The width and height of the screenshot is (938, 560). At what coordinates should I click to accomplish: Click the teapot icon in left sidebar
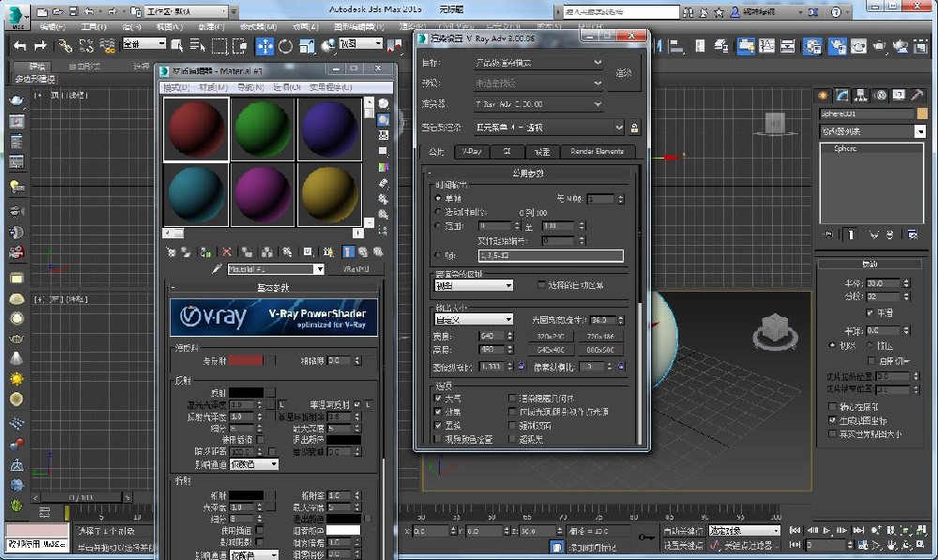pos(17,100)
